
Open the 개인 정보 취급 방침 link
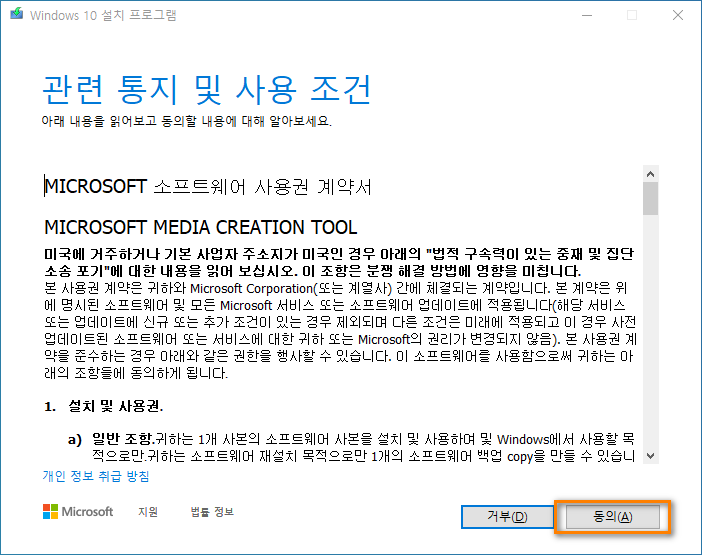point(96,476)
